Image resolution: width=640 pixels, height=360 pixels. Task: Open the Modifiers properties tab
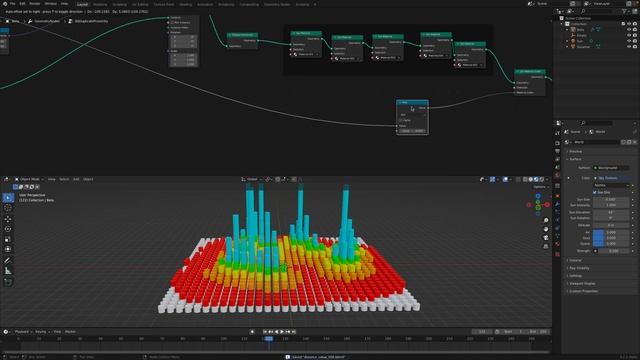[558, 204]
